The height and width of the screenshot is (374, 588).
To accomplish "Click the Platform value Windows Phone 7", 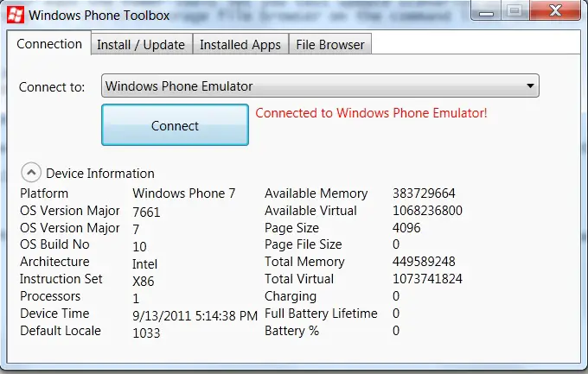I will click(183, 193).
